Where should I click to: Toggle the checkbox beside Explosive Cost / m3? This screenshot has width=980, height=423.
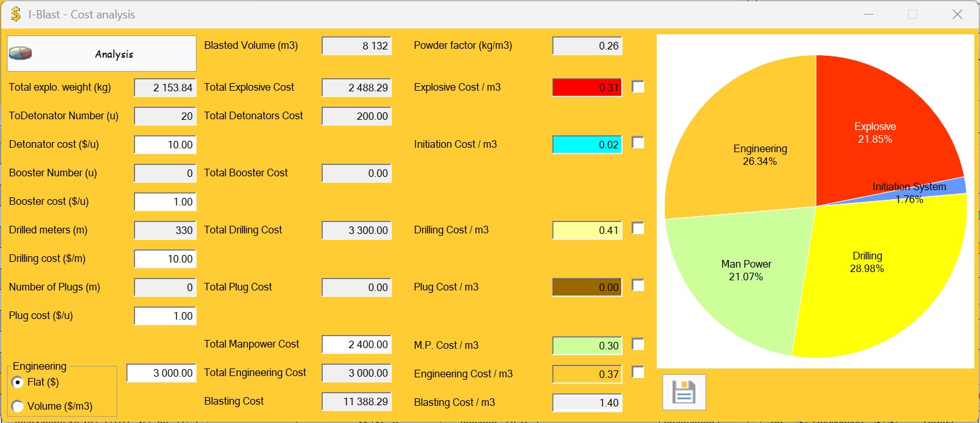pyautogui.click(x=637, y=87)
